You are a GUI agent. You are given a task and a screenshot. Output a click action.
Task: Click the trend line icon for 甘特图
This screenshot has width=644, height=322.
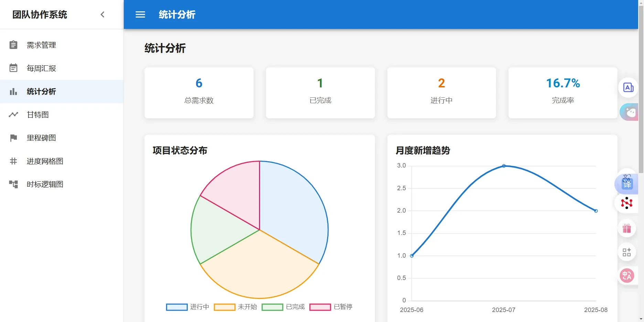13,115
